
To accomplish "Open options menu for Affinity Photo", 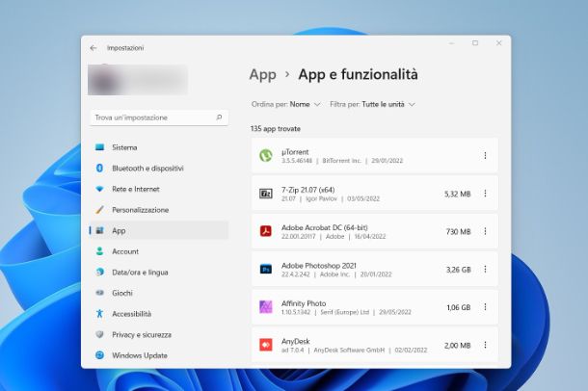I will pos(485,306).
